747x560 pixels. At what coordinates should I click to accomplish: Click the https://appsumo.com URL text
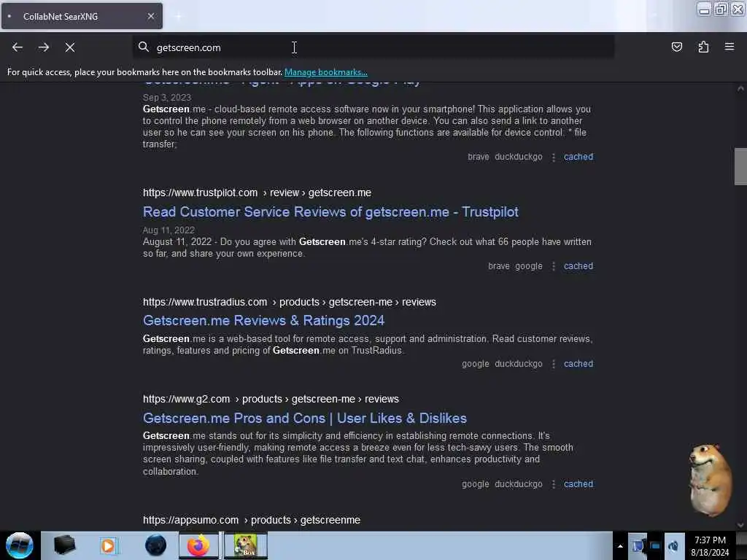[190, 520]
